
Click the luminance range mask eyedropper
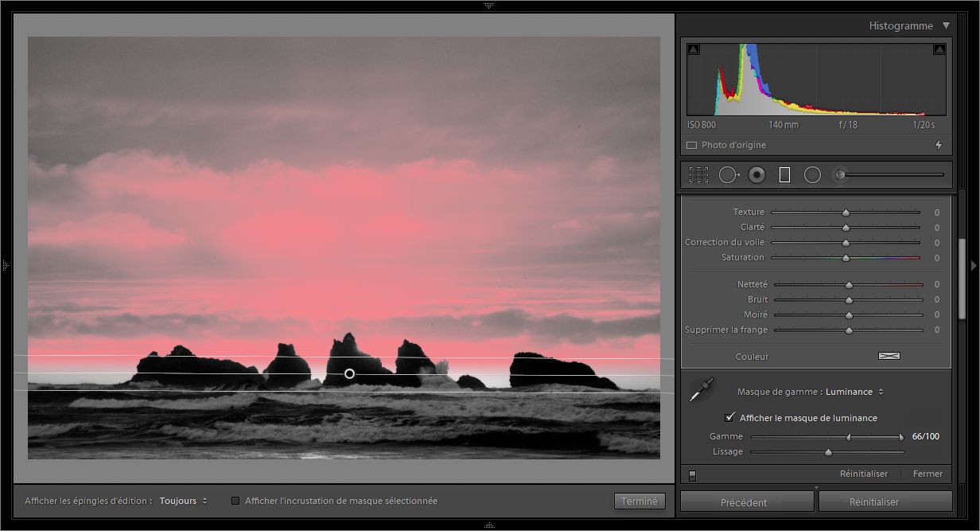[700, 389]
